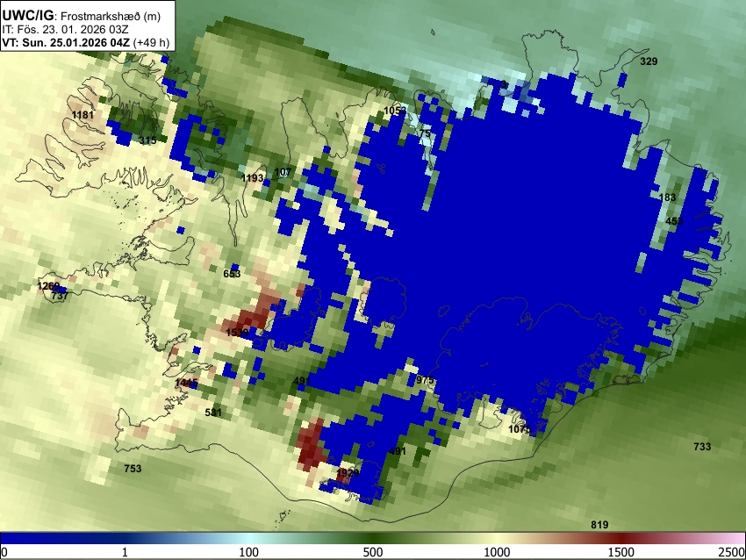Click the title text 'Frostmarkshæð (m)'
Image resolution: width=746 pixels, height=560 pixels.
pyautogui.click(x=111, y=16)
